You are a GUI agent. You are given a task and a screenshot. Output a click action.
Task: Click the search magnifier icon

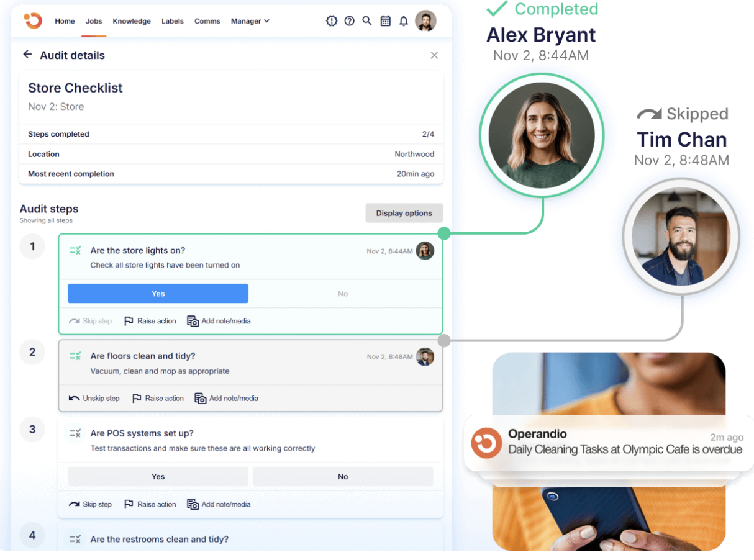tap(367, 21)
